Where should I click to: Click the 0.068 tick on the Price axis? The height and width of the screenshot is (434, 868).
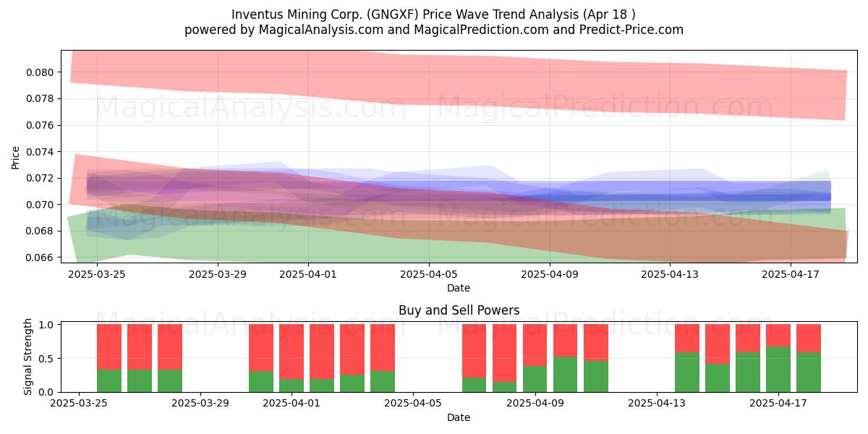41,231
